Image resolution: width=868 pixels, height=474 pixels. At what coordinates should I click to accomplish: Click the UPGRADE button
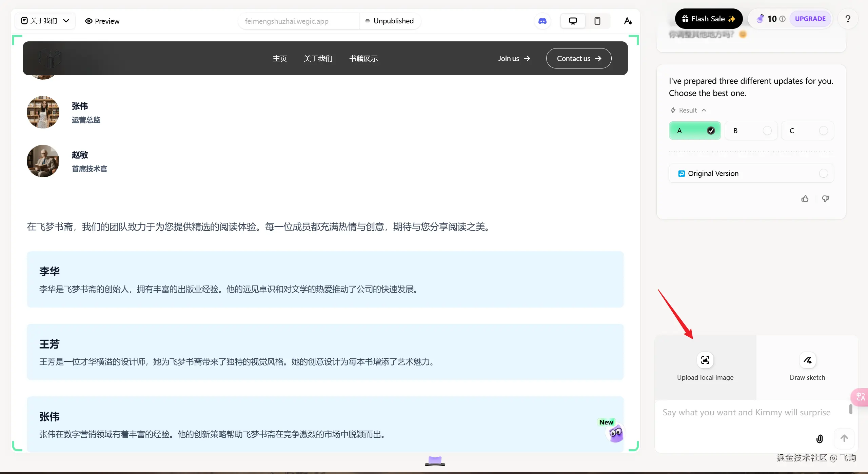pyautogui.click(x=810, y=19)
